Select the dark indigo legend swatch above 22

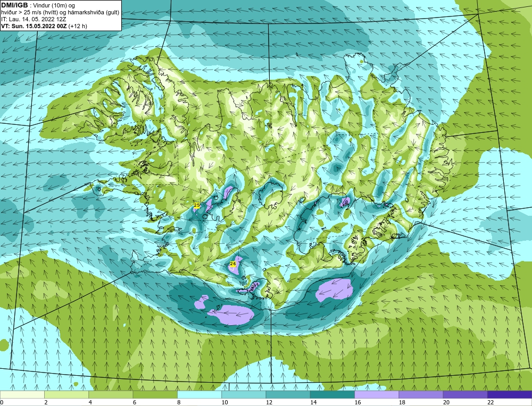[510, 394]
